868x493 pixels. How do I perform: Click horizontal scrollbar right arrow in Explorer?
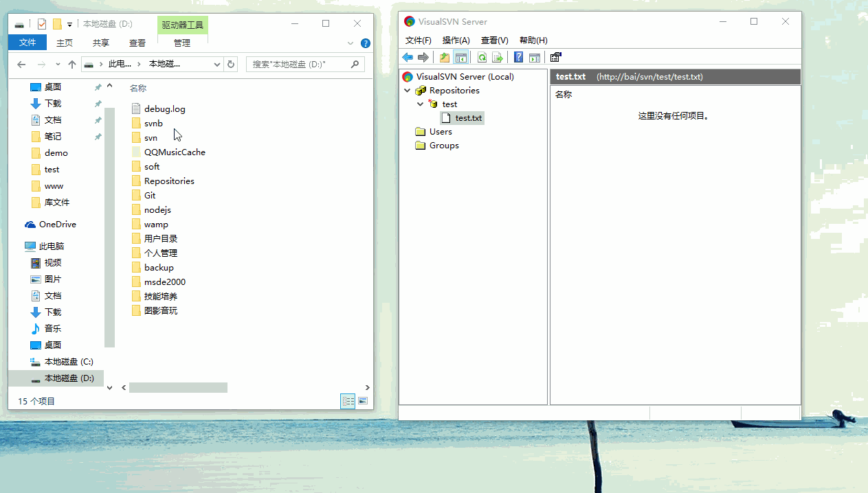(368, 388)
